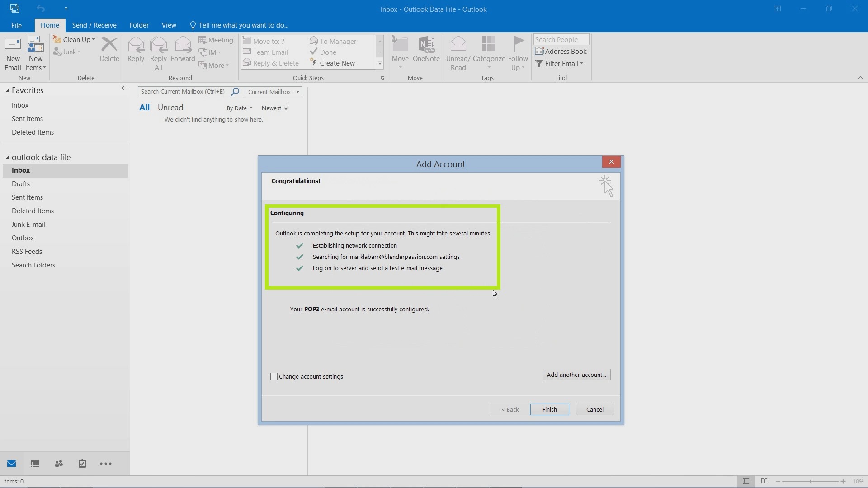Click the Search People field

[x=561, y=40]
